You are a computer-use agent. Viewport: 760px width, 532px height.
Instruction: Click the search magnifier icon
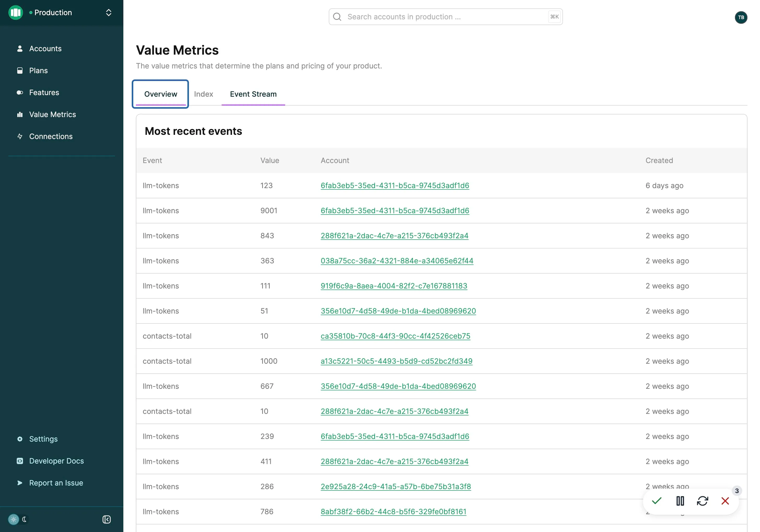tap(337, 17)
